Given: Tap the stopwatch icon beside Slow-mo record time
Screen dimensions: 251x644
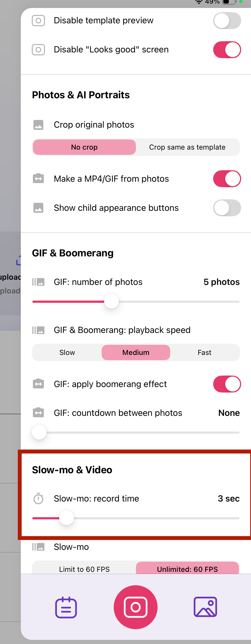Looking at the screenshot, I should 38,499.
